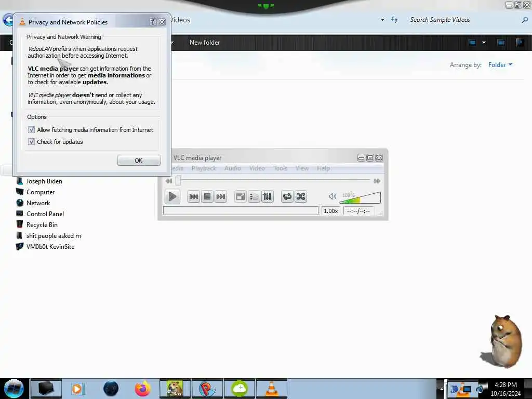Click the green cloud taskbar icon
Image resolution: width=532 pixels, height=399 pixels.
coord(240,389)
